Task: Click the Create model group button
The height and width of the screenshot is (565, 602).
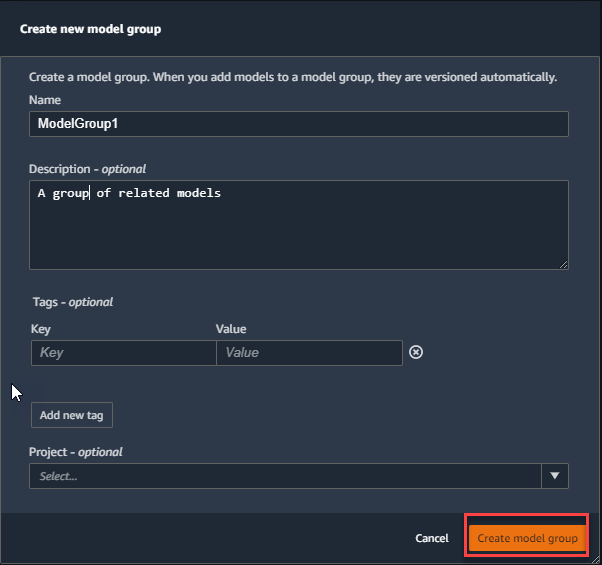Action: pyautogui.click(x=527, y=538)
